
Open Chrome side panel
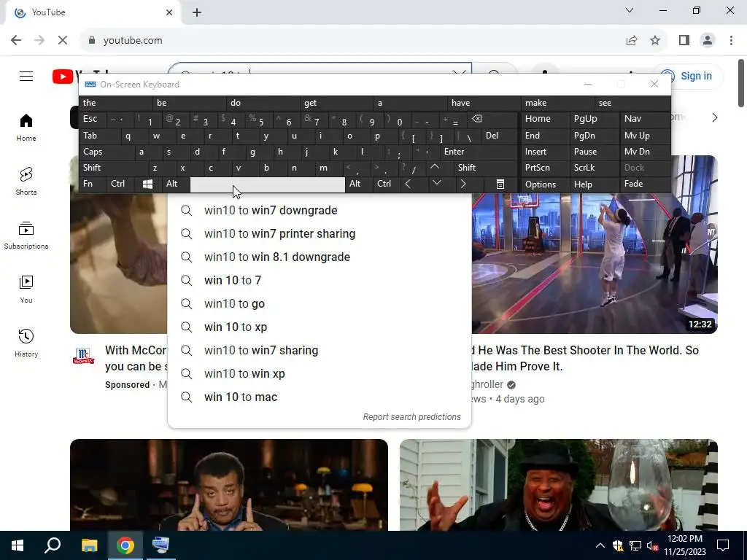[684, 41]
